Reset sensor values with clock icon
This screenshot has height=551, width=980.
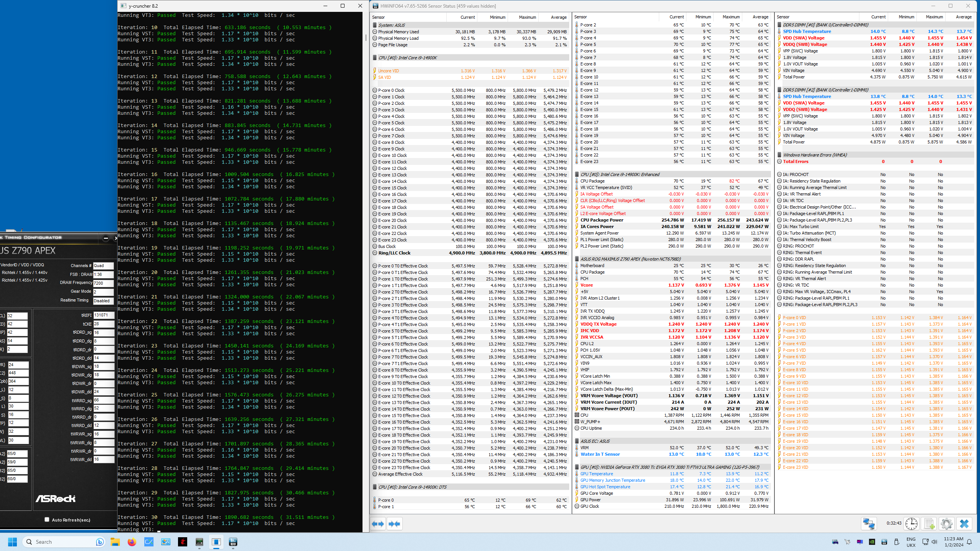tap(911, 523)
